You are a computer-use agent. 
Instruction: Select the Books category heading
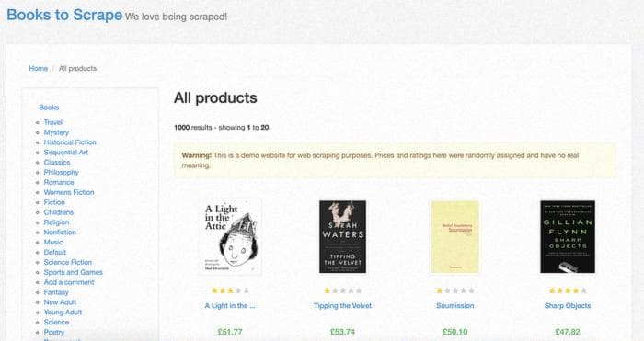[x=49, y=108]
